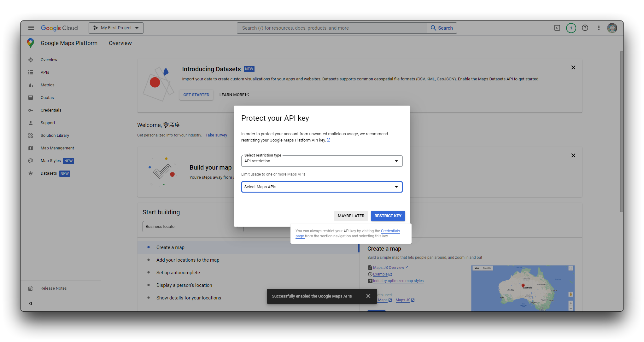Image resolution: width=644 pixels, height=342 pixels.
Task: Click the Street View pegman on the map
Action: [571, 294]
